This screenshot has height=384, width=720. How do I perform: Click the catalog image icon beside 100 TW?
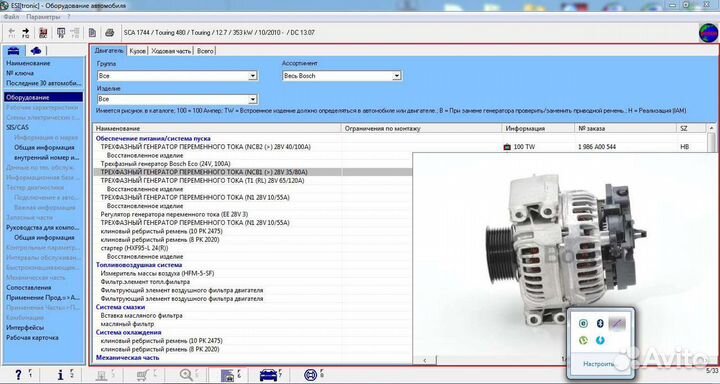point(507,147)
